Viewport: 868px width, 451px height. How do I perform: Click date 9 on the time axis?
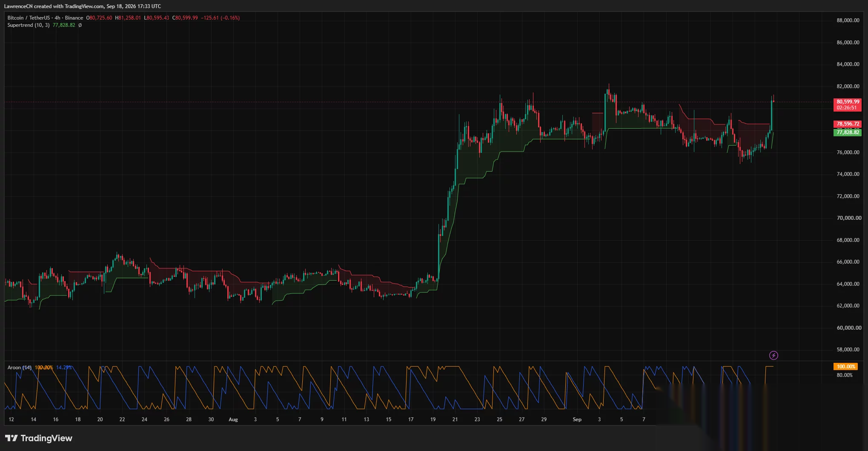322,419
